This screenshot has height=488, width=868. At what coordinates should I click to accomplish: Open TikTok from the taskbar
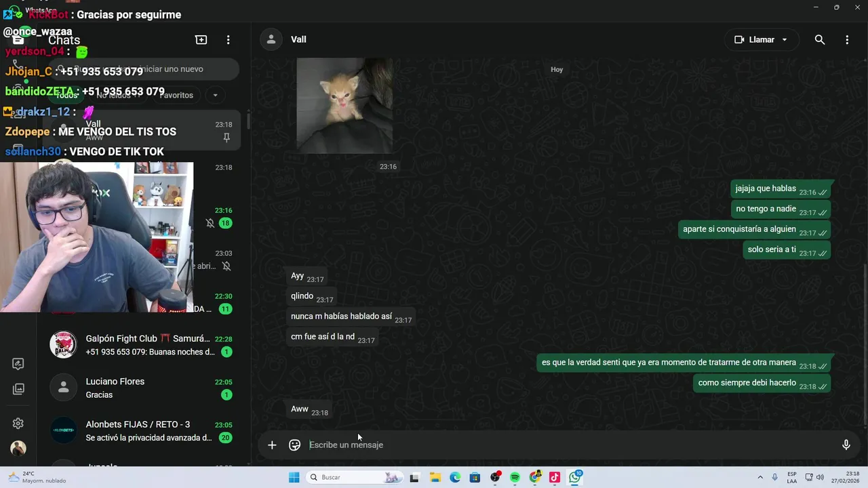[555, 478]
